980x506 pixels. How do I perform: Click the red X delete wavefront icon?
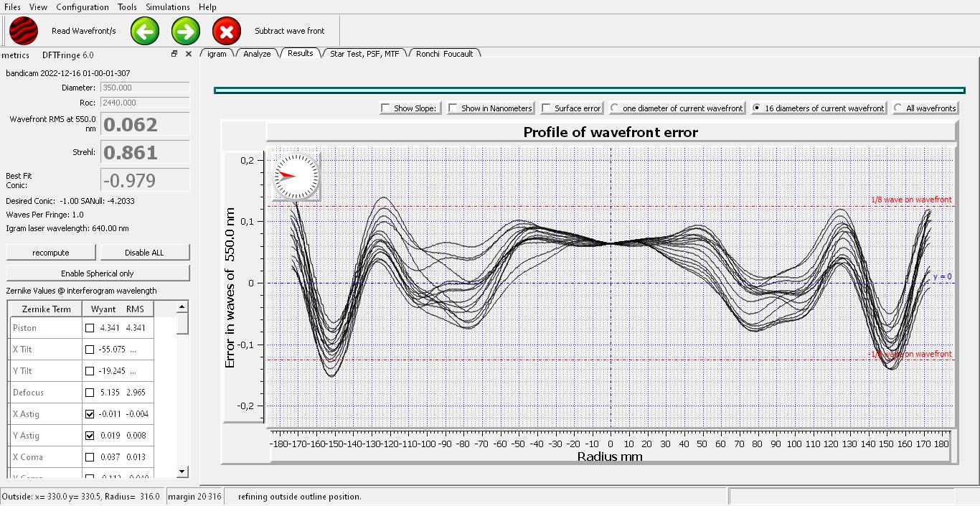coord(227,31)
